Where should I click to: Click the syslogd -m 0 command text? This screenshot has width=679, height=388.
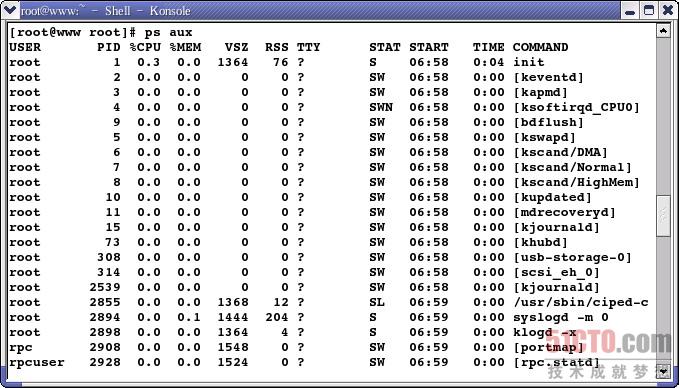click(x=561, y=317)
